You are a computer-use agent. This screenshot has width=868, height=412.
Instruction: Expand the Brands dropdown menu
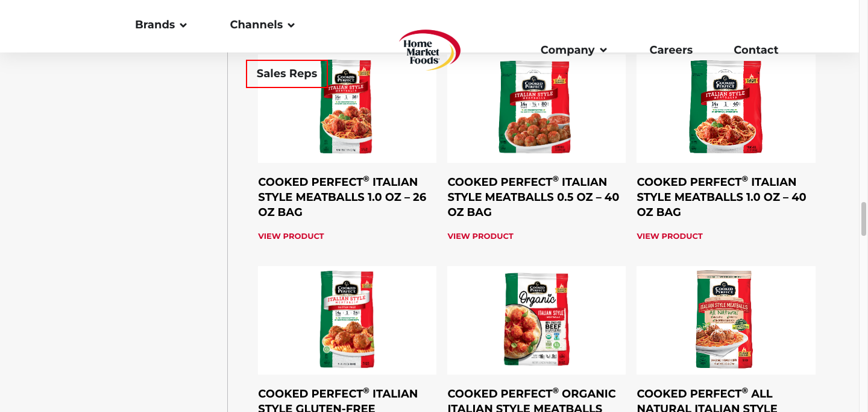(160, 25)
